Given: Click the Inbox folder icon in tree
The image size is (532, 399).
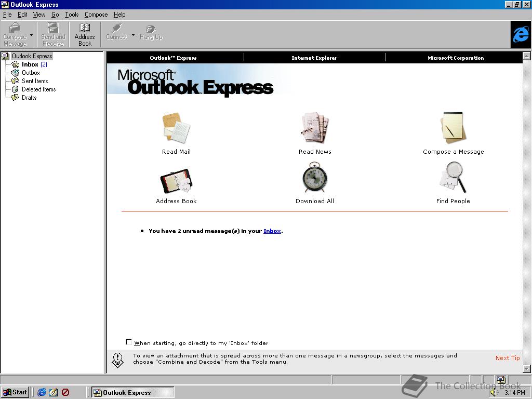Looking at the screenshot, I should [15, 64].
